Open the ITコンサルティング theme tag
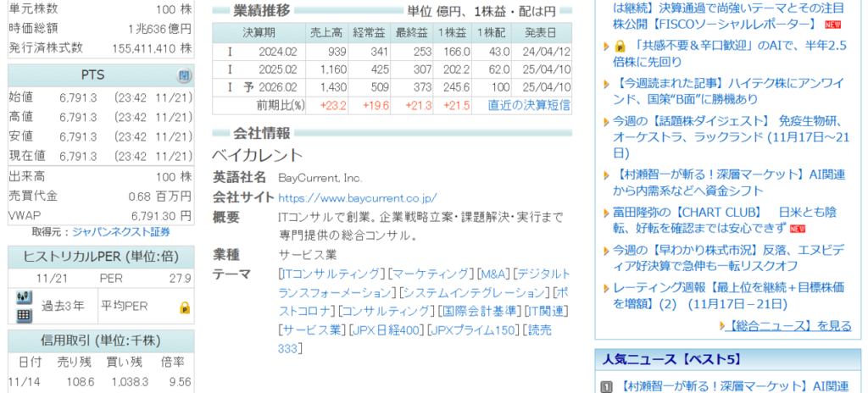868x393 pixels. point(331,274)
